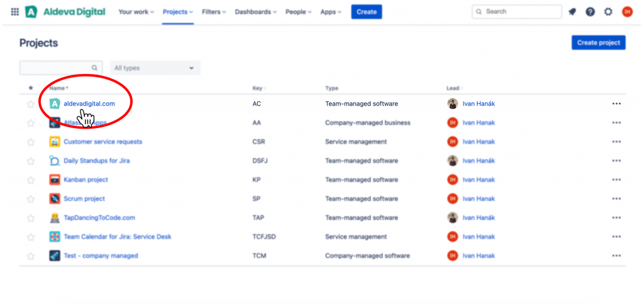Click the Kanban project icon
The width and height of the screenshot is (644, 304).
[55, 180]
